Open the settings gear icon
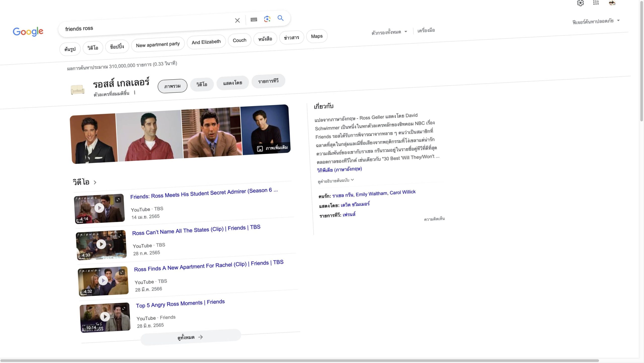This screenshot has width=644, height=363. [x=580, y=3]
